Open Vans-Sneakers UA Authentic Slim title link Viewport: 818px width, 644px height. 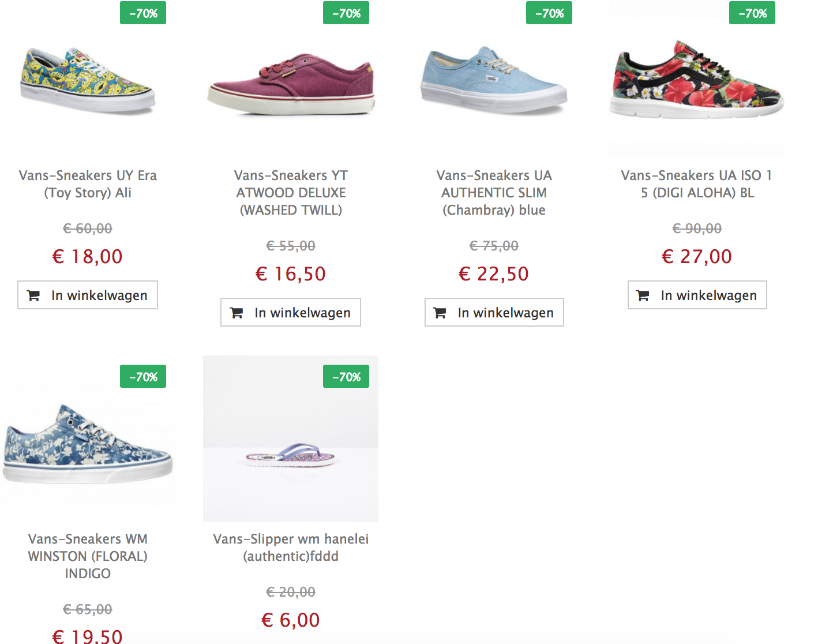[494, 193]
